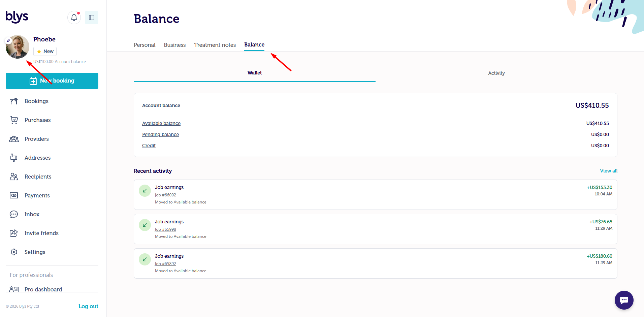Open Job #65998 link

pos(165,229)
